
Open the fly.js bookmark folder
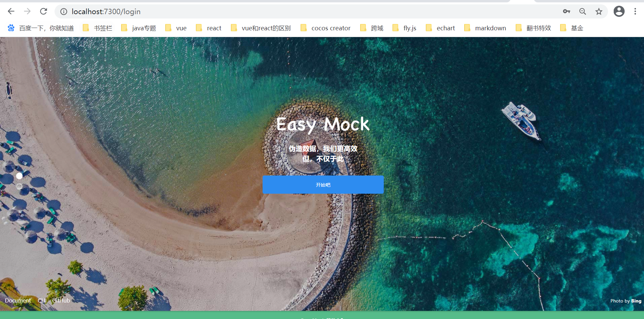click(404, 28)
